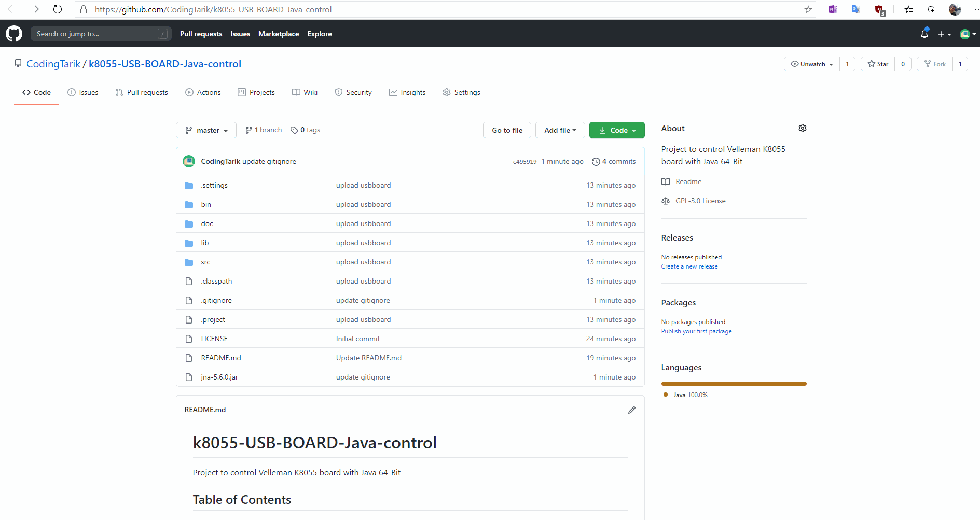Image resolution: width=980 pixels, height=520 pixels.
Task: Open Marketplace in the top navigation
Action: point(279,34)
